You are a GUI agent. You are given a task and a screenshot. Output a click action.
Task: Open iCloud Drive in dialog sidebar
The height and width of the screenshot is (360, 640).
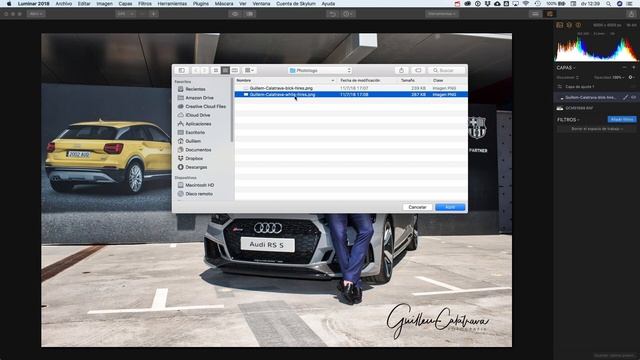198,115
